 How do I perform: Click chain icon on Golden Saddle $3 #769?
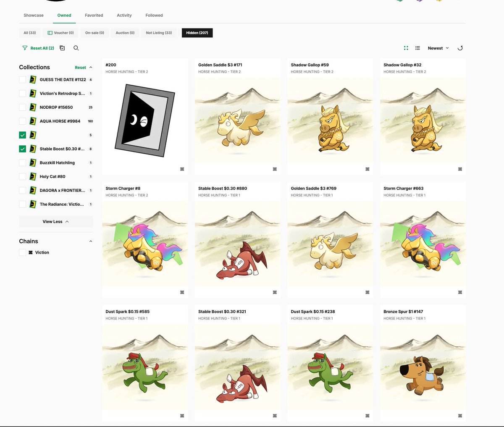[x=367, y=292]
